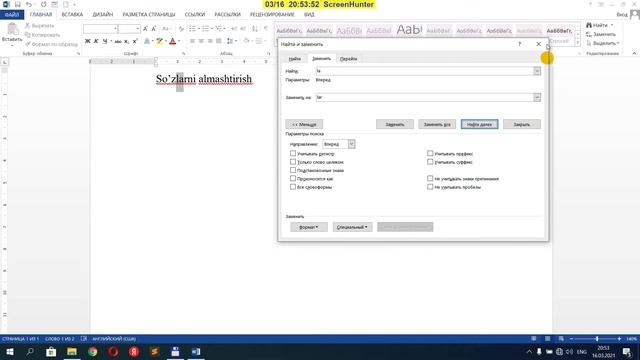Click the red font color A icon
The width and height of the screenshot is (640, 360).
coord(173,41)
